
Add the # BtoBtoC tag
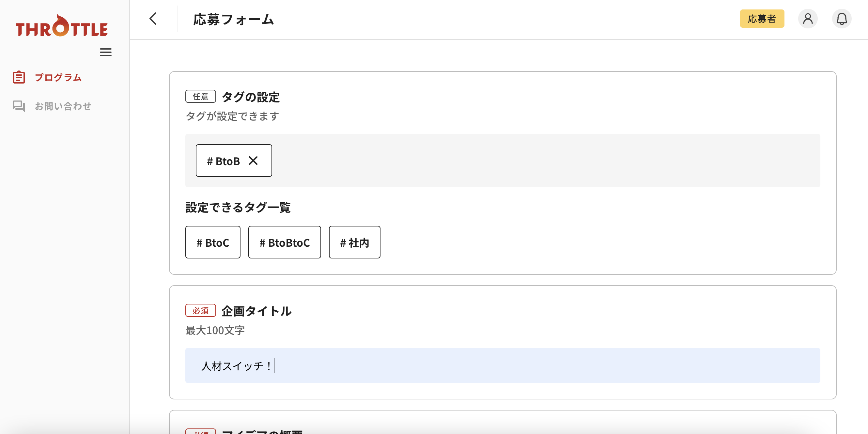point(285,242)
